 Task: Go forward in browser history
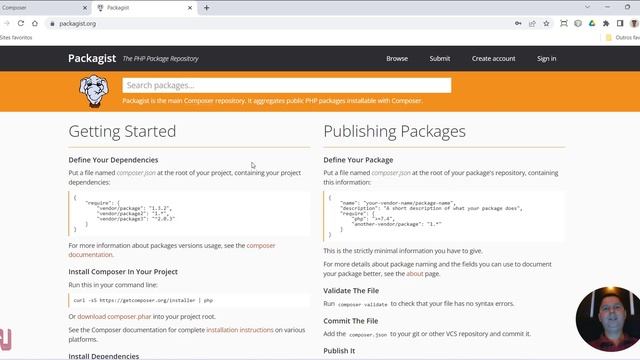click(x=7, y=24)
